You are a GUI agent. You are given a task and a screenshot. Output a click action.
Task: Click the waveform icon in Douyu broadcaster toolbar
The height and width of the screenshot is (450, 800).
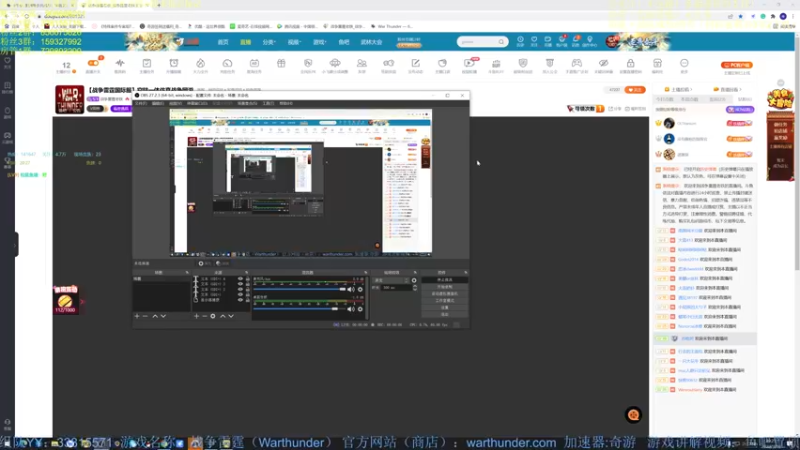120,63
